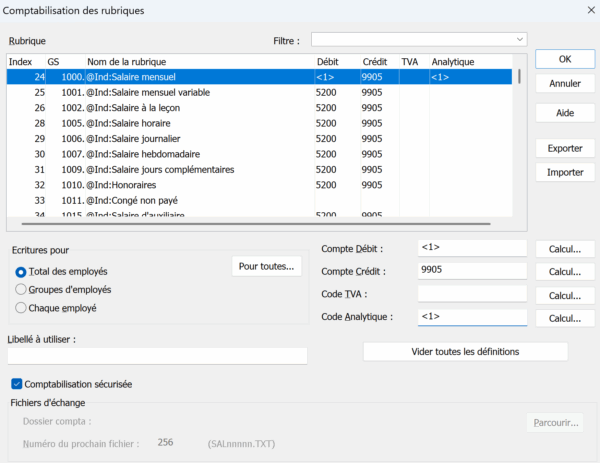Click the 'Libellé à utiliser' text field
The height and width of the screenshot is (463, 600).
(x=157, y=356)
